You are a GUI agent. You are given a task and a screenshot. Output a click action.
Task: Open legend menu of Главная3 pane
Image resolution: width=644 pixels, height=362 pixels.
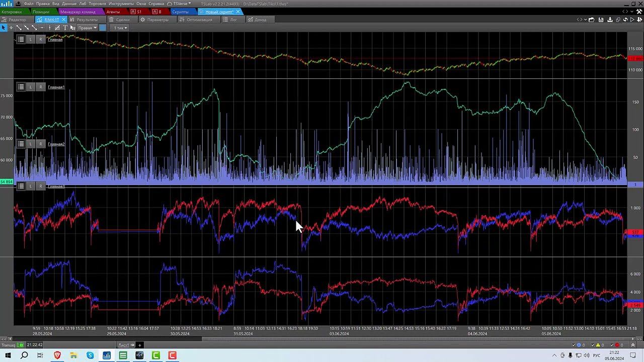[x=21, y=186]
